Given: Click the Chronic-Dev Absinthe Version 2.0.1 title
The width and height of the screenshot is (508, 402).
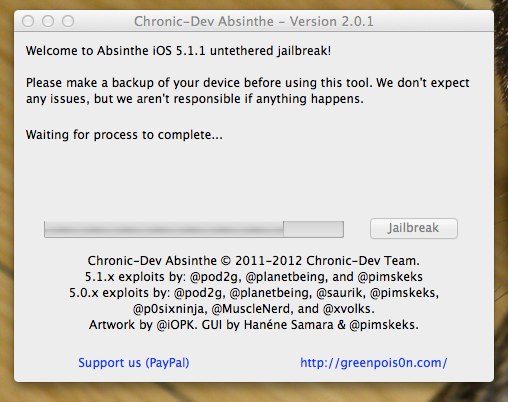Looking at the screenshot, I should click(x=254, y=22).
